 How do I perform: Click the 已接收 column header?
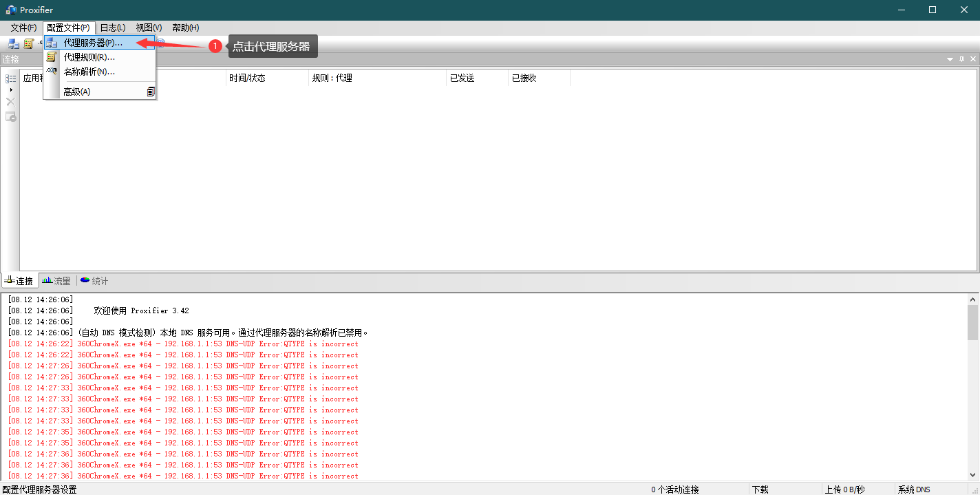(539, 78)
